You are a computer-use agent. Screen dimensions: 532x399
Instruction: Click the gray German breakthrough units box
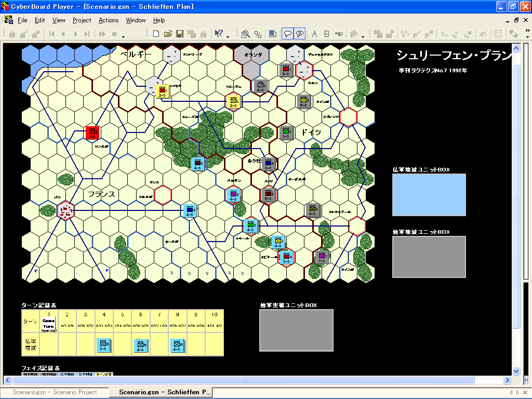click(x=296, y=330)
